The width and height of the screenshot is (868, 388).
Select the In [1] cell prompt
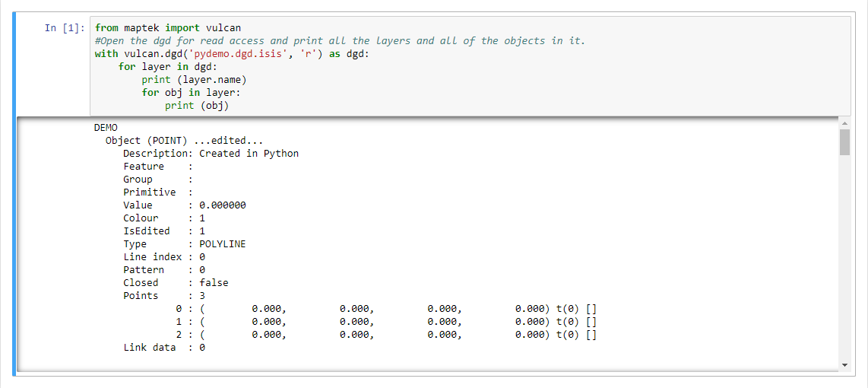tap(65, 27)
